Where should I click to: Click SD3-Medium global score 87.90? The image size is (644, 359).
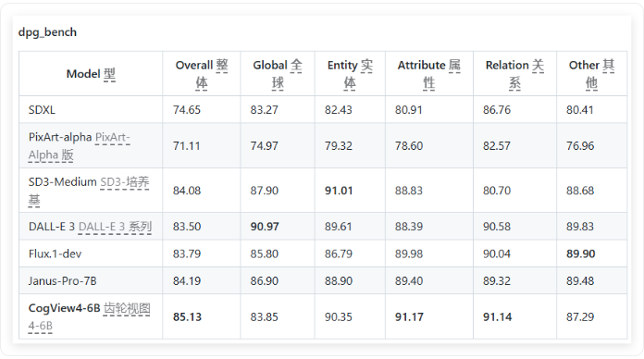pos(265,191)
